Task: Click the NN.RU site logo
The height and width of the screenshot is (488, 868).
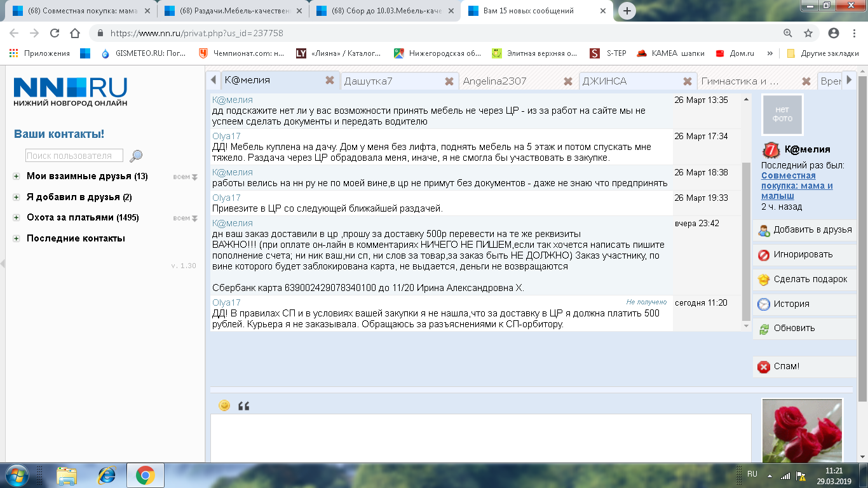Action: click(70, 91)
